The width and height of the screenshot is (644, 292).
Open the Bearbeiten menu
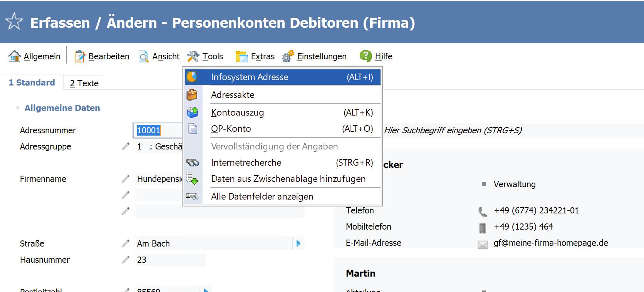click(102, 56)
